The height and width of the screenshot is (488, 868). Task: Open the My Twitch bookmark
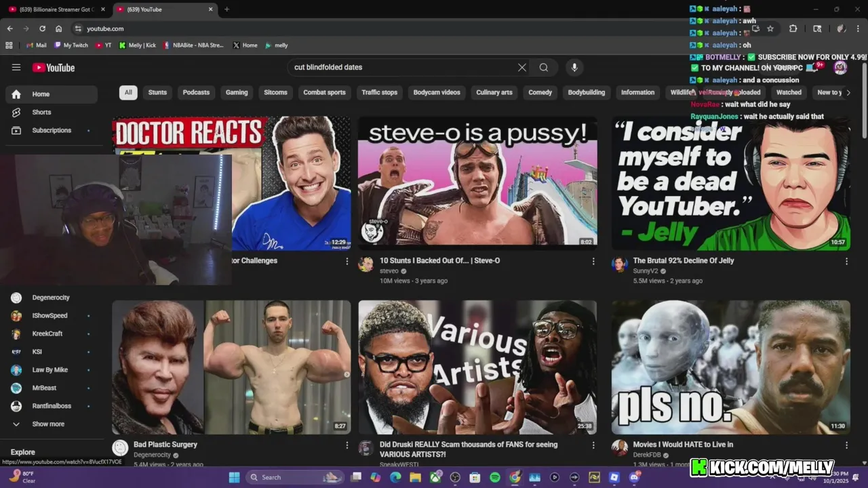[x=71, y=45]
